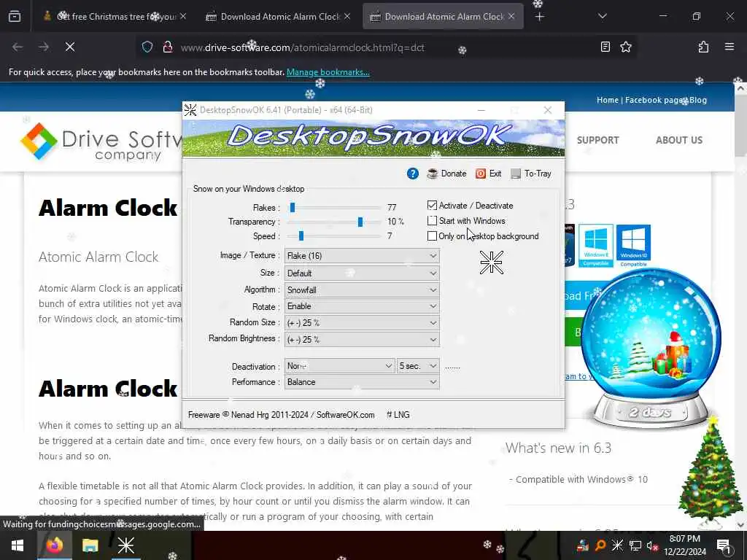Enable Start with Windows checkbox
Viewport: 747px width, 560px height.
[x=432, y=221]
